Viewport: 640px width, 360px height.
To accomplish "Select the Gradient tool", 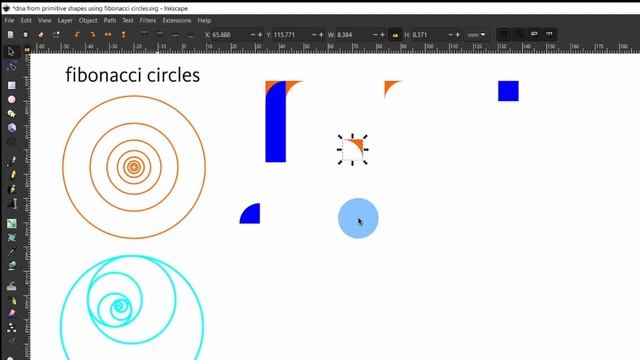I will pyautogui.click(x=11, y=223).
